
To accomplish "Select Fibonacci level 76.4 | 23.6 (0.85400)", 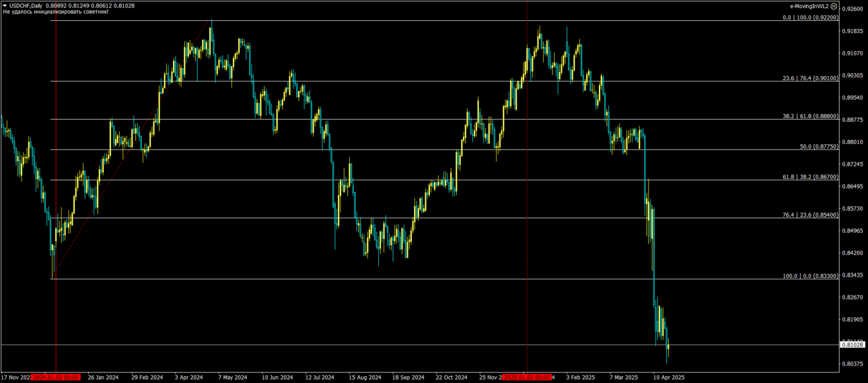I will [810, 215].
